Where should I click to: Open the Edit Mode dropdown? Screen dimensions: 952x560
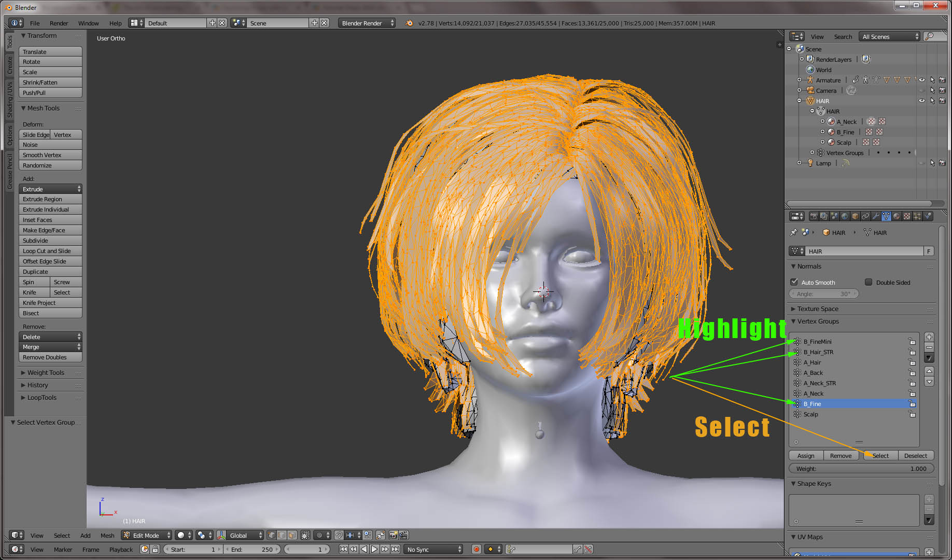(x=147, y=535)
